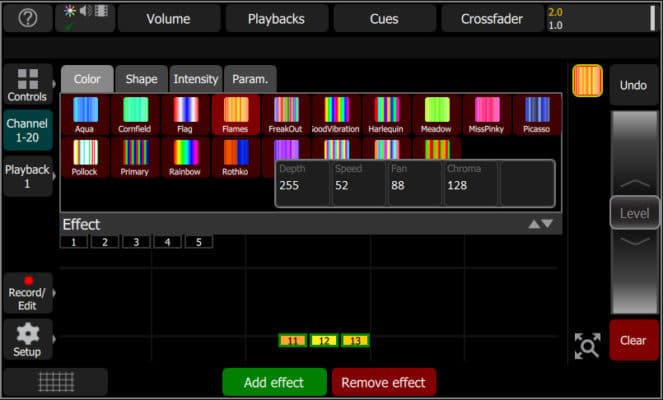Viewport: 663px width, 400px height.
Task: Select the Aqua color effect
Action: click(85, 115)
